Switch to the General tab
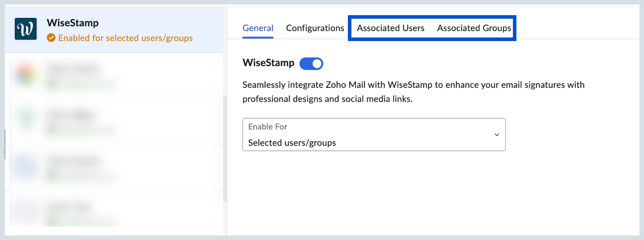 point(258,28)
